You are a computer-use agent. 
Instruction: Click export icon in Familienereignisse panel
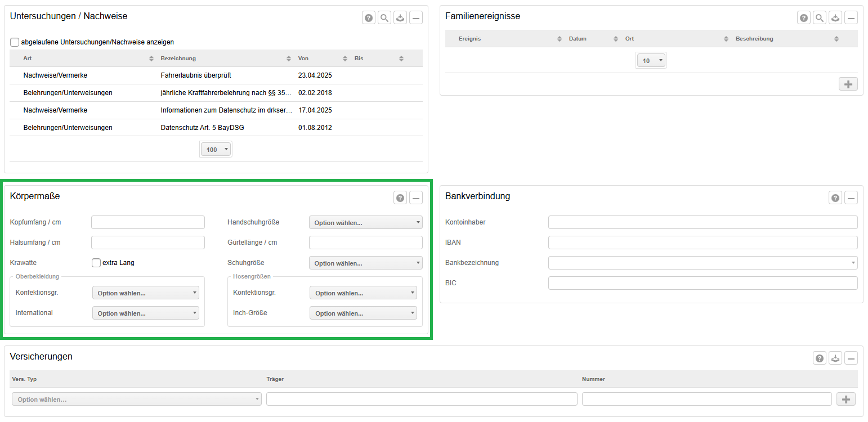835,18
